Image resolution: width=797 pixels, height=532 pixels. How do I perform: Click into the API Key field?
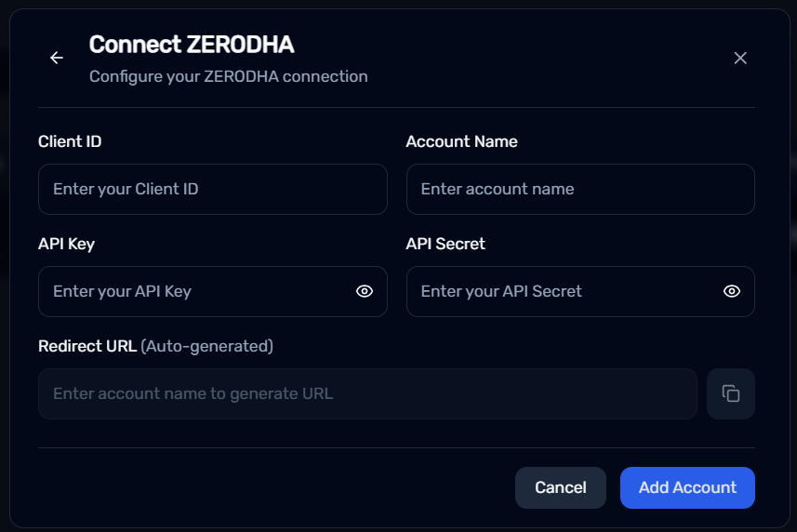(212, 292)
